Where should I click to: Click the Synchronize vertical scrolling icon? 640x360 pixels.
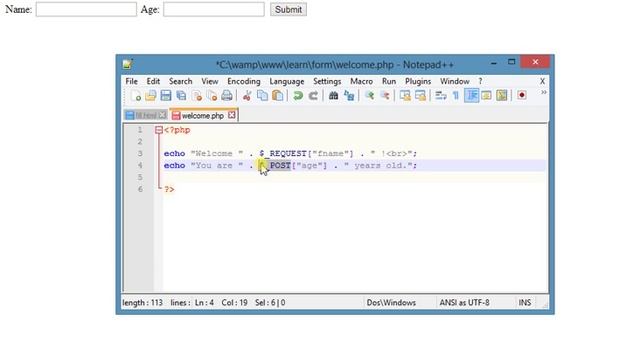point(405,96)
